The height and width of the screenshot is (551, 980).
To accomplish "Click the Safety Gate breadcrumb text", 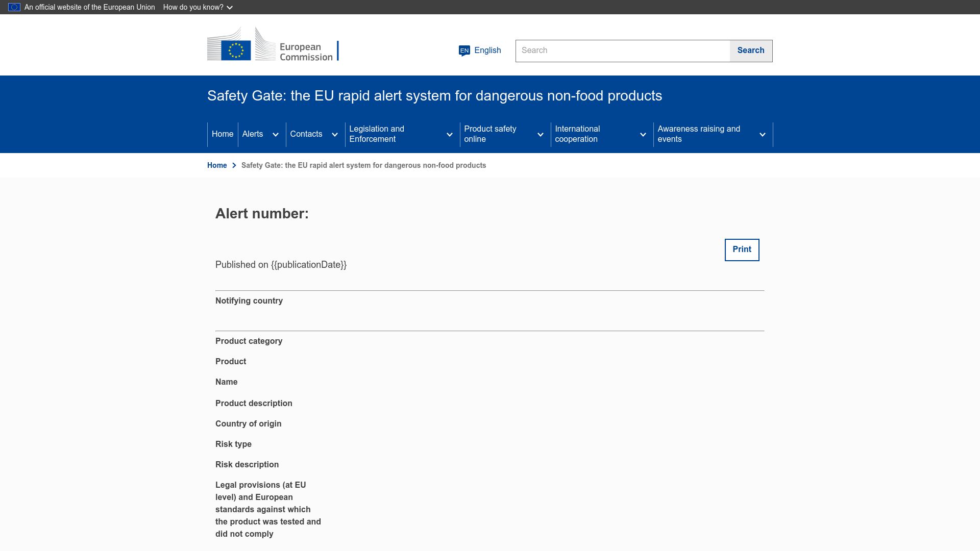I will [363, 165].
